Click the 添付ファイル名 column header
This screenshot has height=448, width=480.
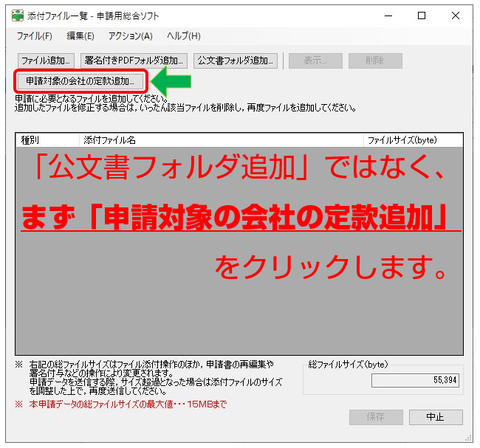pos(222,139)
